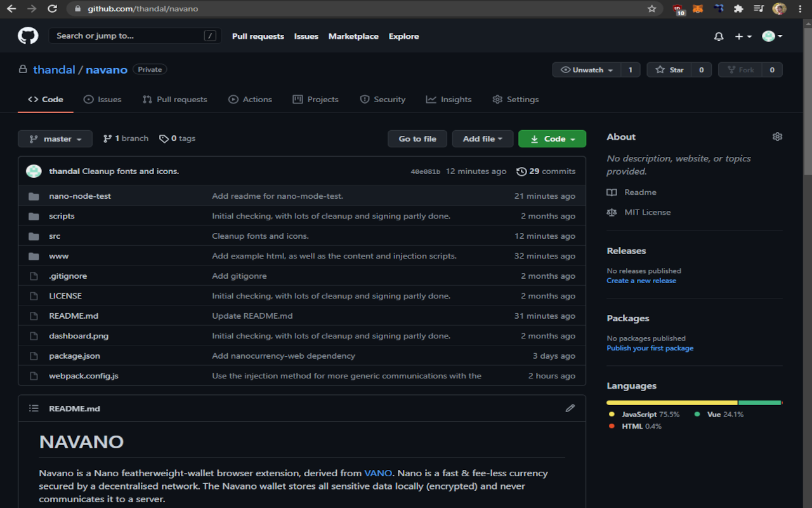Click the Go to file button
Screen dimensions: 812x508
[417, 139]
